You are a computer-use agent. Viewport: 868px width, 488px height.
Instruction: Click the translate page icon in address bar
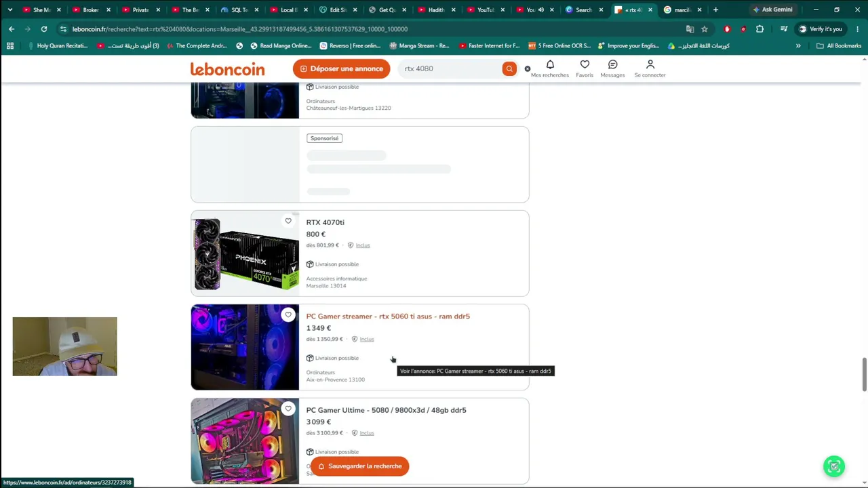(690, 29)
